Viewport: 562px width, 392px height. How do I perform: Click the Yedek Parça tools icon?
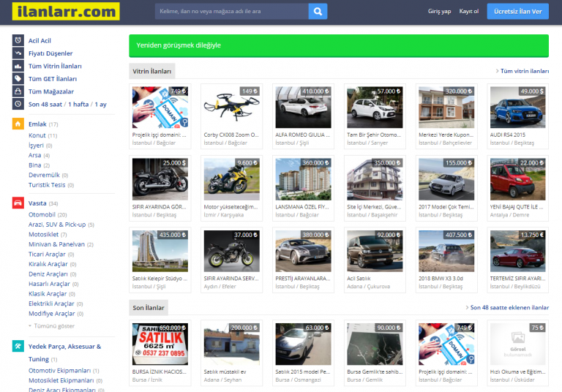(18, 346)
